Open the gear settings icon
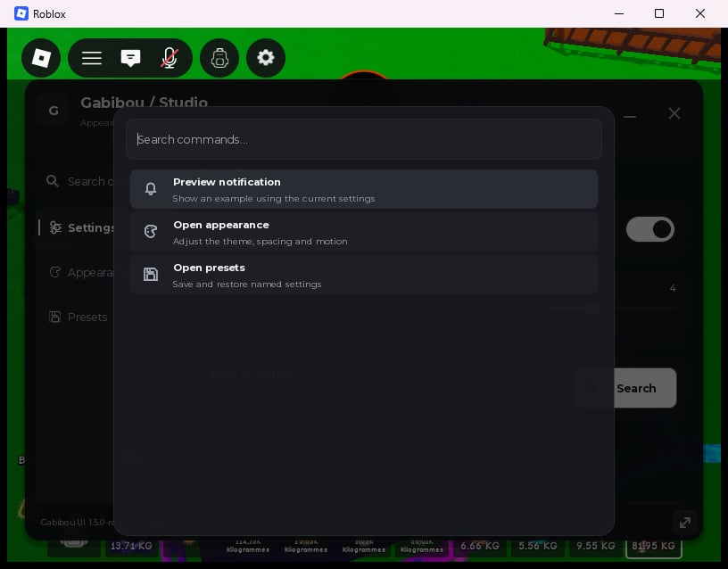728x569 pixels. pyautogui.click(x=266, y=58)
